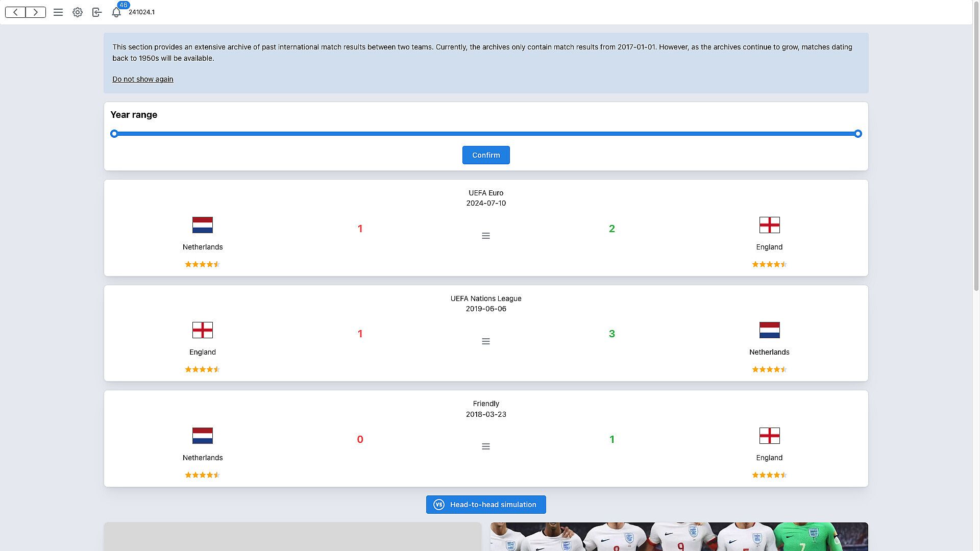Start Head-to-head simulation
The height and width of the screenshot is (551, 980).
pos(486,505)
